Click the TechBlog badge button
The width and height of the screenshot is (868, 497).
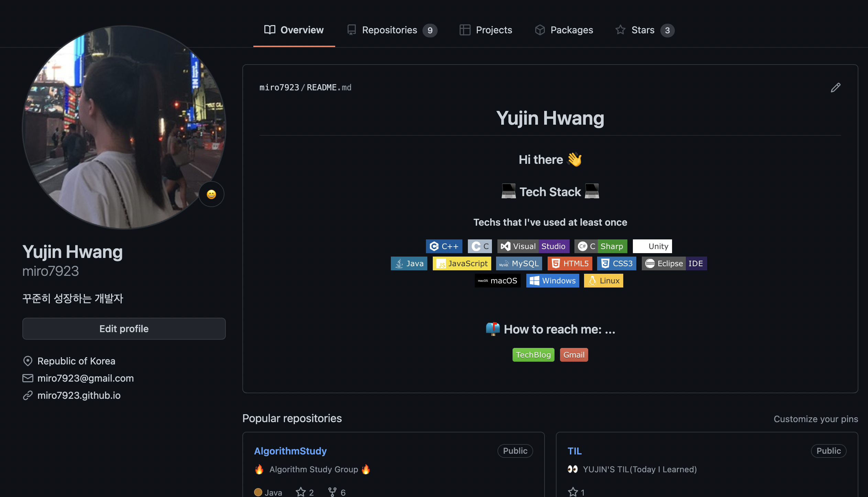click(533, 354)
